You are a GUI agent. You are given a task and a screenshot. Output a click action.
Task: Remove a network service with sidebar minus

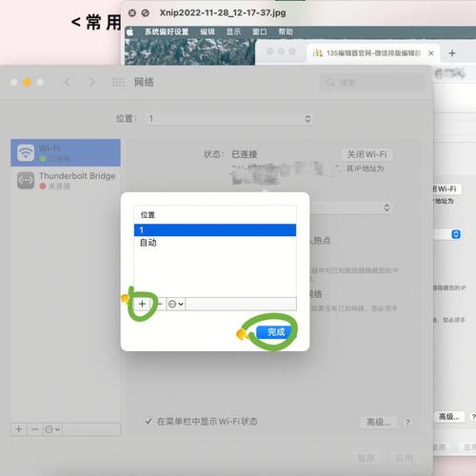click(34, 429)
